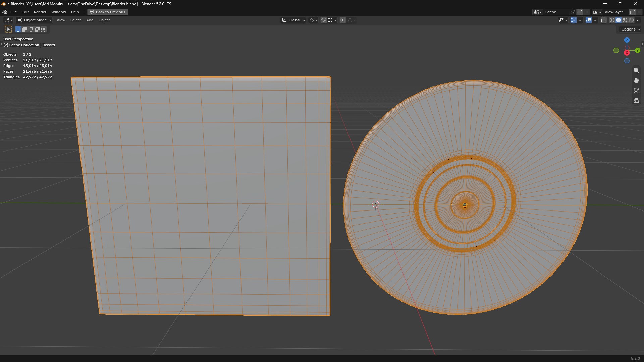Image resolution: width=644 pixels, height=362 pixels.
Task: Click the new scene icon beside Scene
Action: (x=580, y=12)
